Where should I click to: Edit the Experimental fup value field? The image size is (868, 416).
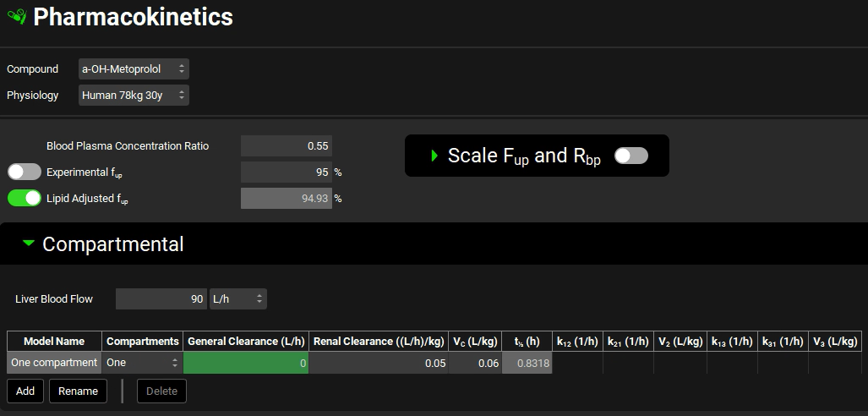tap(286, 172)
